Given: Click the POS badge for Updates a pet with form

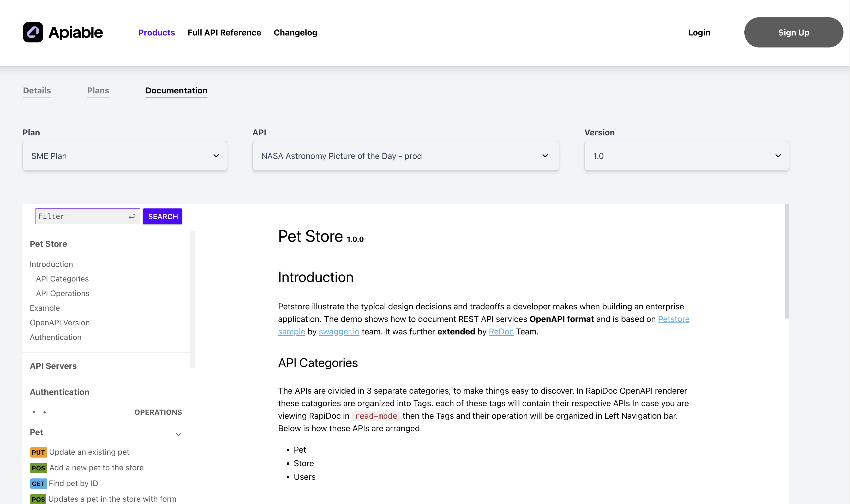Looking at the screenshot, I should pyautogui.click(x=38, y=499).
